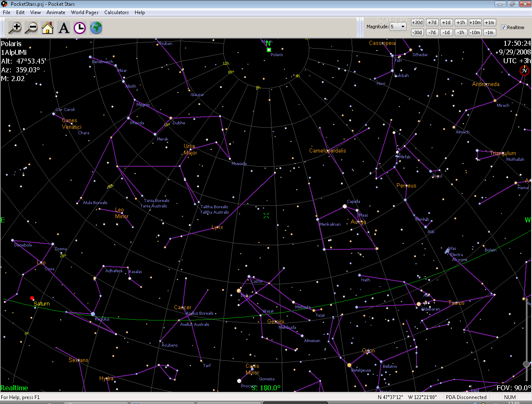Select the highlighted Polaris star marker
This screenshot has height=404, width=532.
click(x=269, y=50)
